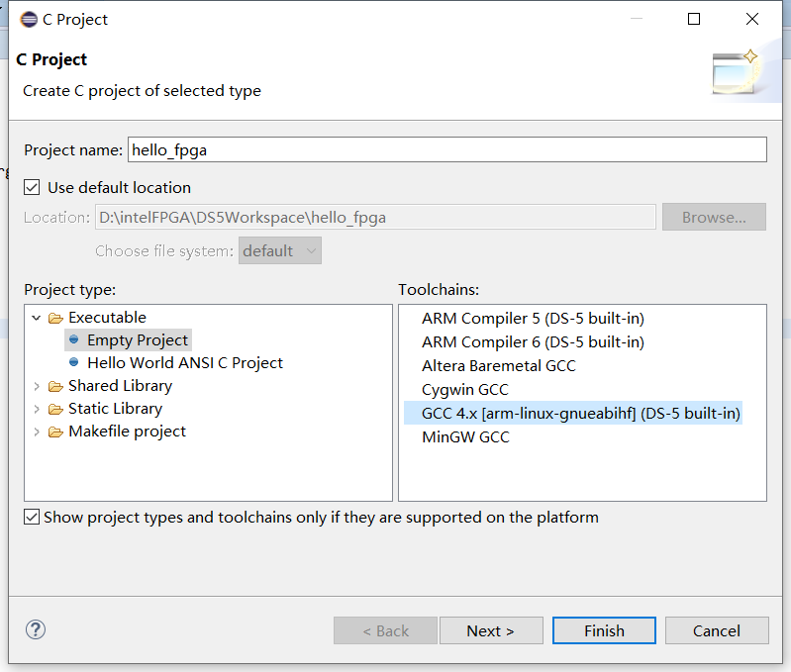
Task: Expand the Makefile project node
Action: (37, 432)
